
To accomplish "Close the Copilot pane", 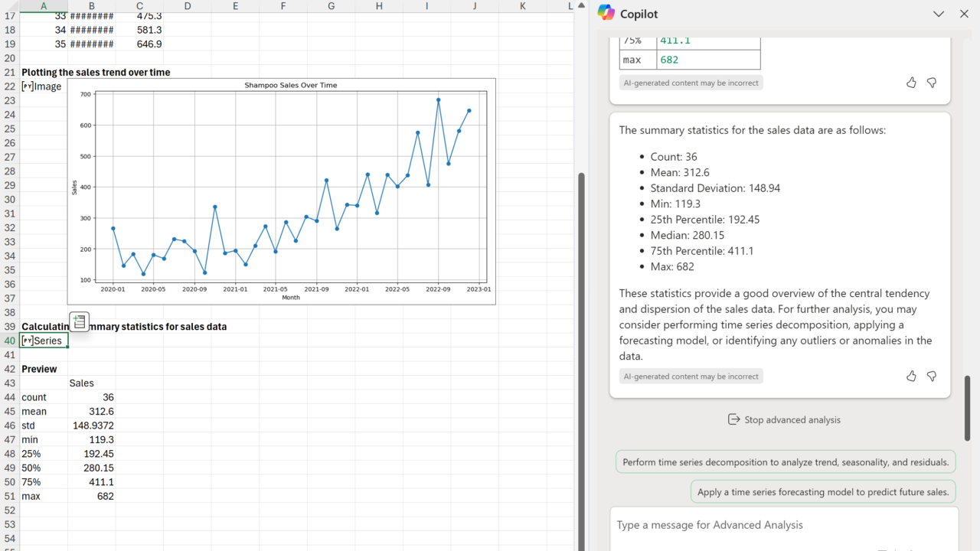I will click(964, 14).
